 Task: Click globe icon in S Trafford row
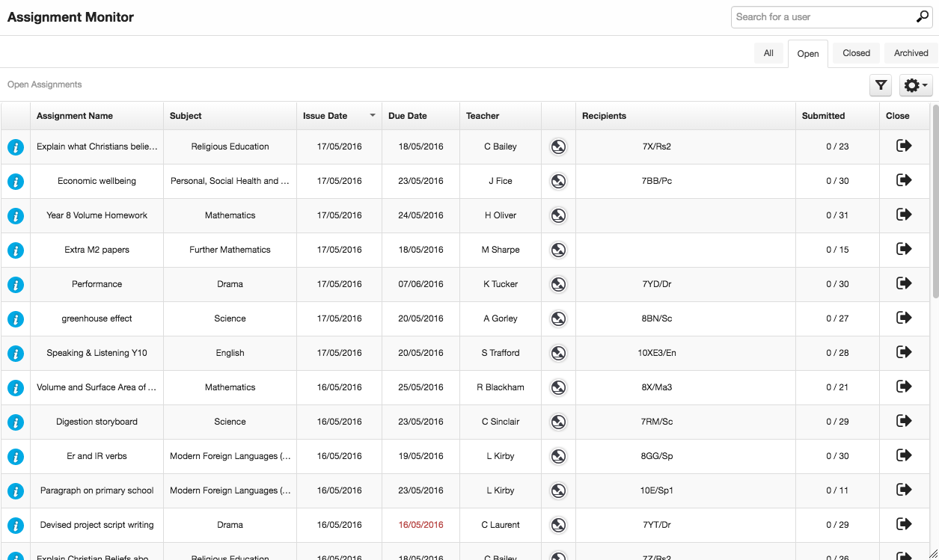click(558, 354)
